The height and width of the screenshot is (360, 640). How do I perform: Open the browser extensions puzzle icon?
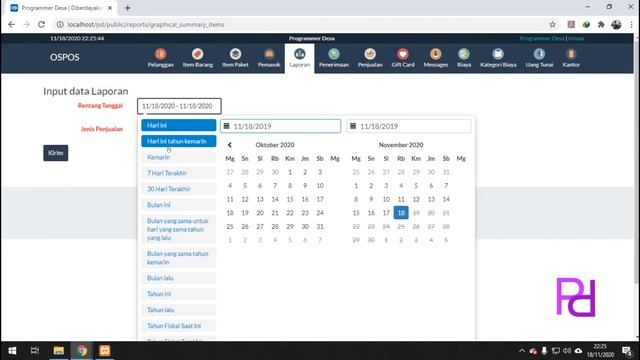[x=601, y=24]
